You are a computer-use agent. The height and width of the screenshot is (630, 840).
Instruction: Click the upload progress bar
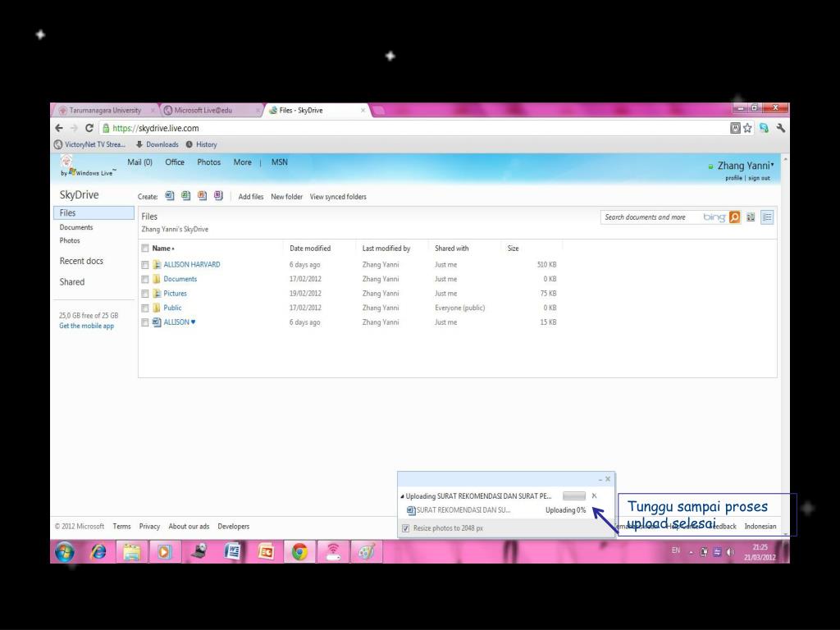573,496
